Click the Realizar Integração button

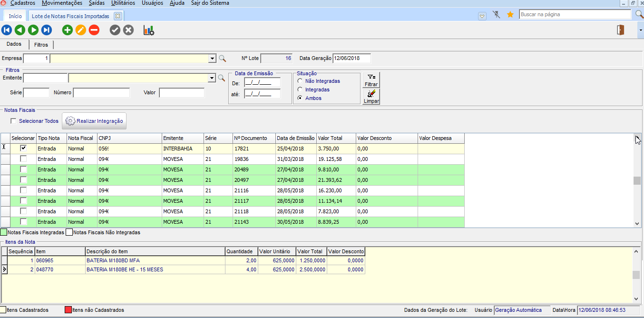[x=94, y=121]
